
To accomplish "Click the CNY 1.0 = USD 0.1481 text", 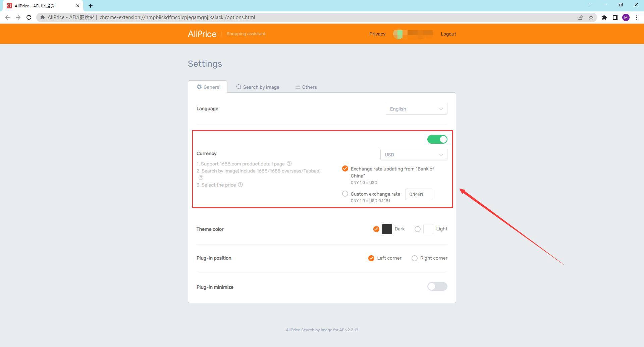I will click(x=370, y=201).
